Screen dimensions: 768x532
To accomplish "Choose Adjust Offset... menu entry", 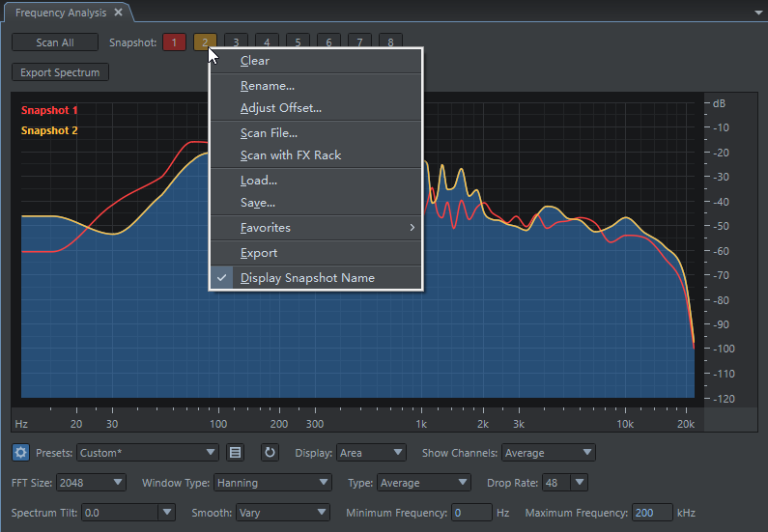I will tap(316, 108).
